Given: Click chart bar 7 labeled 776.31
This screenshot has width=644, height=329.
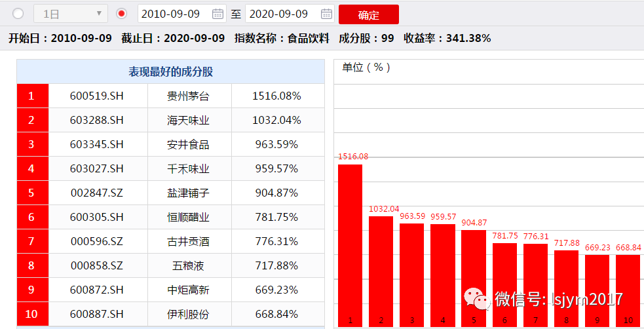Looking at the screenshot, I should (x=535, y=285).
